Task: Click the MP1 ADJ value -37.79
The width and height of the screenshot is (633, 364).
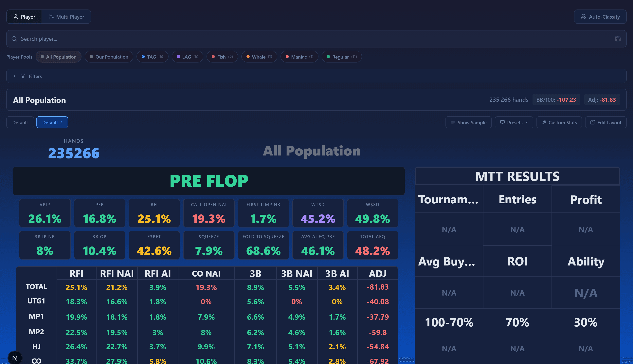Action: click(378, 317)
